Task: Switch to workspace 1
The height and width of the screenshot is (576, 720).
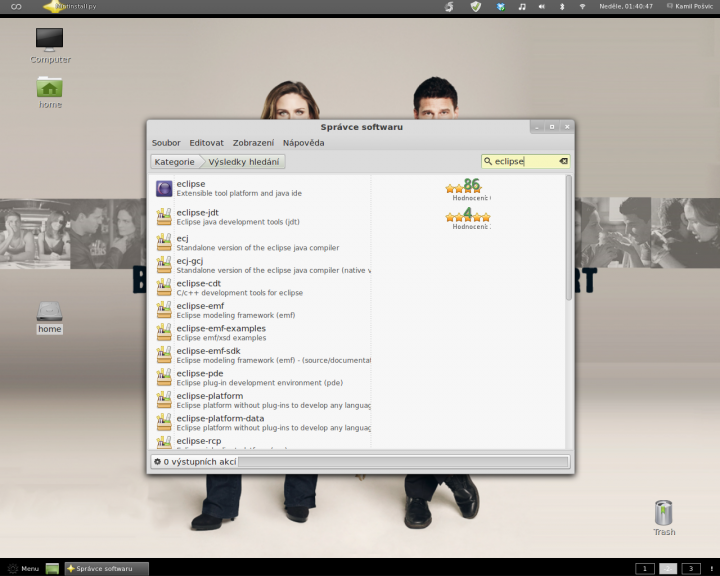Action: click(645, 569)
